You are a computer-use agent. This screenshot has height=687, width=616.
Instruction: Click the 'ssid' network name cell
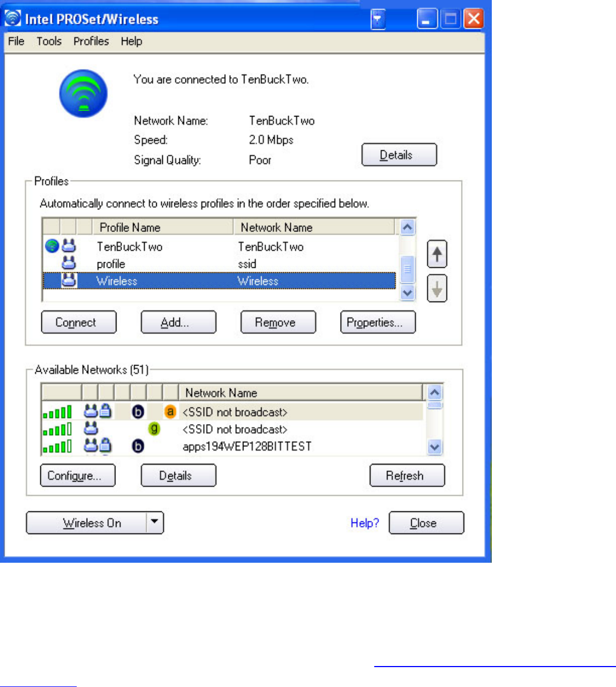point(247,264)
